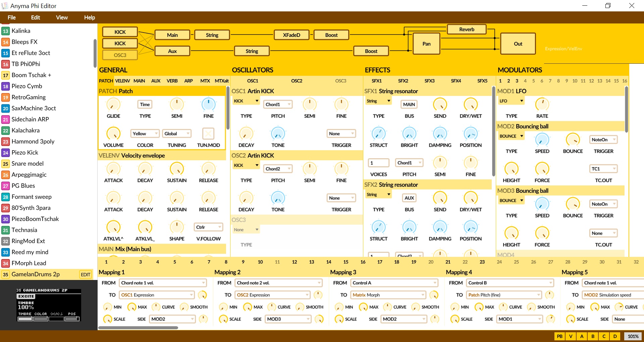Switch to the ARP tab in General

click(x=189, y=81)
